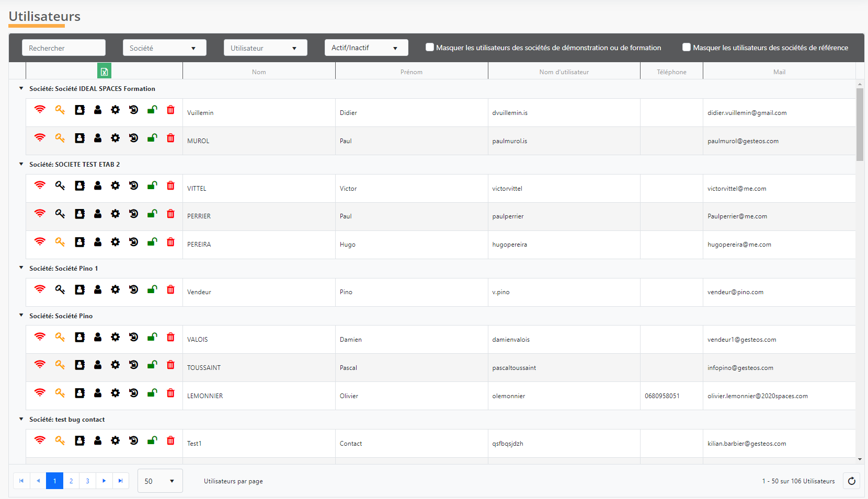
Task: Click the green unlock icon for PERRIER
Action: pyautogui.click(x=152, y=214)
